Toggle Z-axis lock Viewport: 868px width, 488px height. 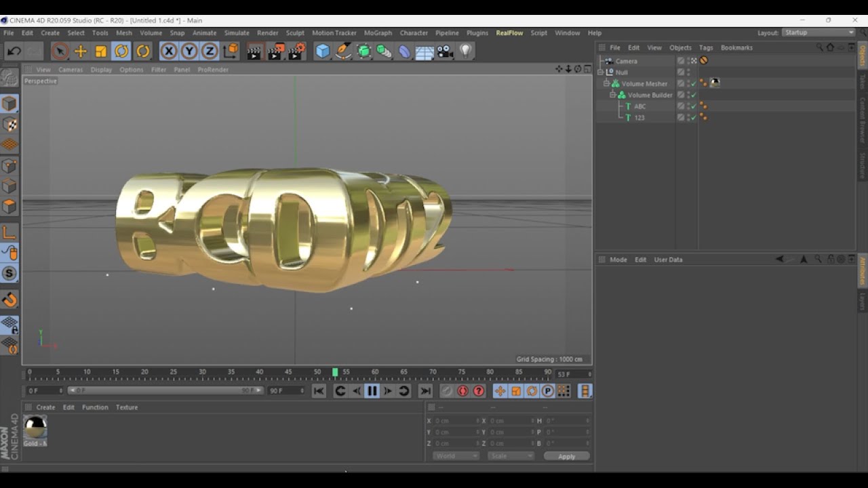(x=210, y=51)
